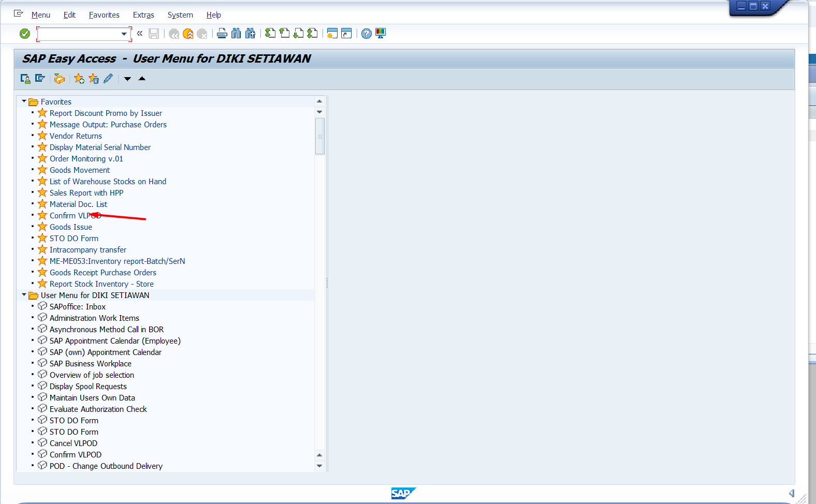
Task: Click inside the transaction code input field
Action: point(79,34)
